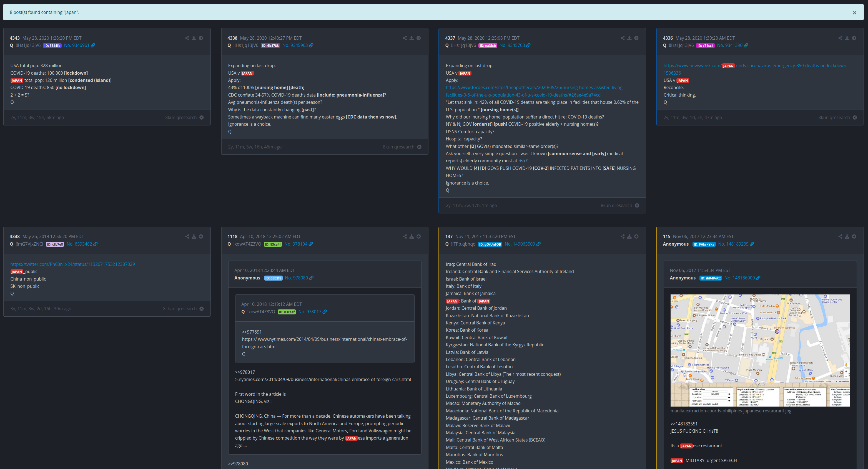Click the ID: FAkr+Yka badge
The width and height of the screenshot is (868, 469).
point(704,244)
